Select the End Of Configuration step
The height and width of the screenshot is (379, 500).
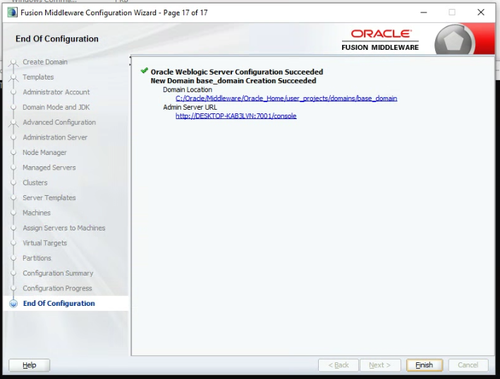[59, 303]
